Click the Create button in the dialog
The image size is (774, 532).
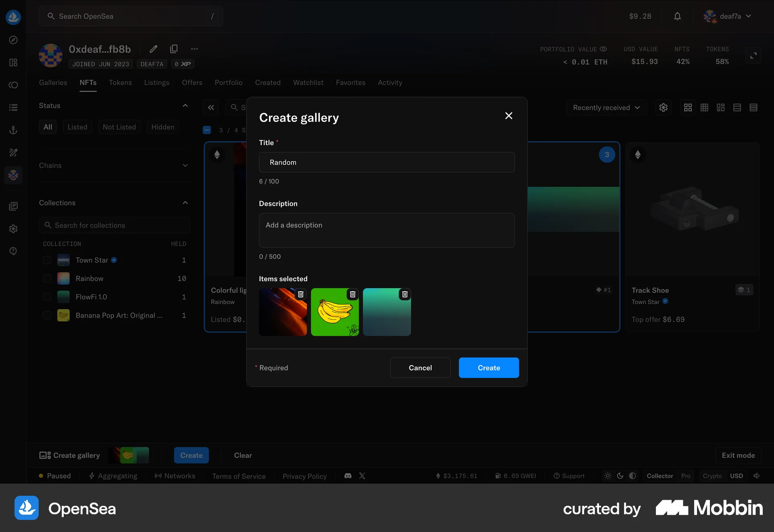(x=489, y=368)
